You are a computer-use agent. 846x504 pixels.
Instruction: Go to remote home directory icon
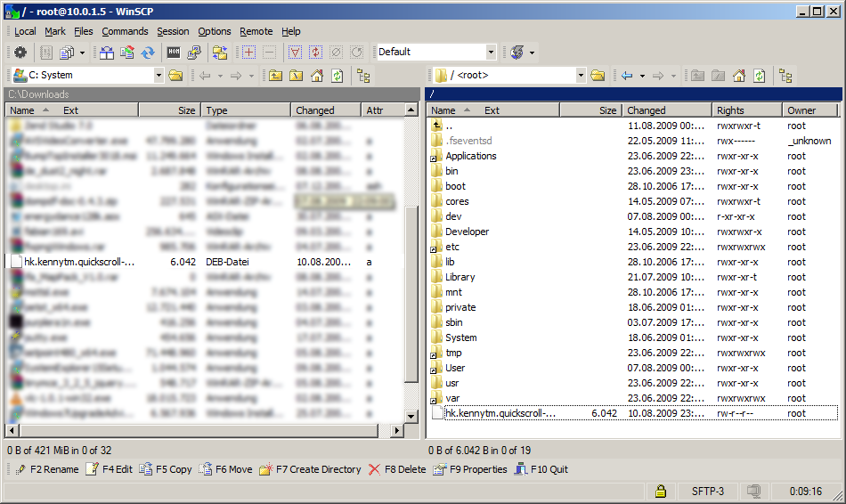click(x=738, y=76)
